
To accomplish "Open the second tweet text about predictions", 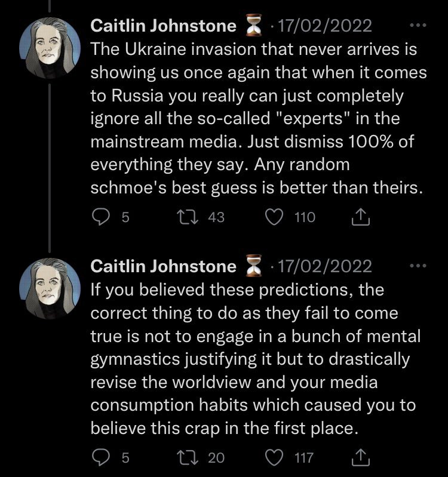I will [257, 358].
